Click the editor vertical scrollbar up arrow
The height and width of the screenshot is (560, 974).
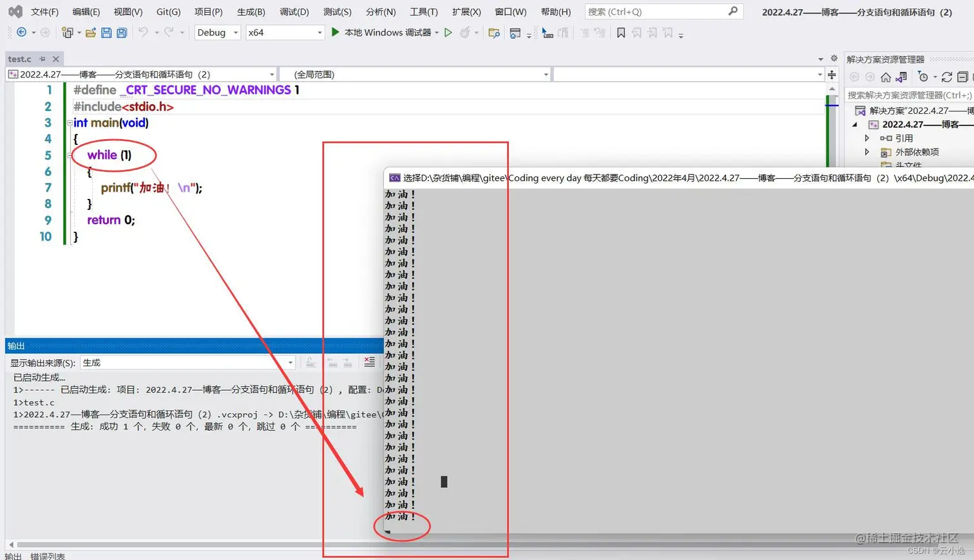coord(832,89)
